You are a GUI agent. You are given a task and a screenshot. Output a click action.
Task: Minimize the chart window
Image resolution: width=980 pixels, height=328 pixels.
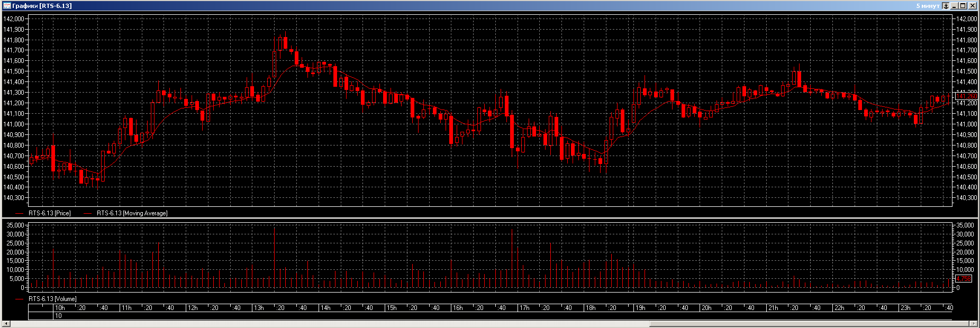[954, 6]
